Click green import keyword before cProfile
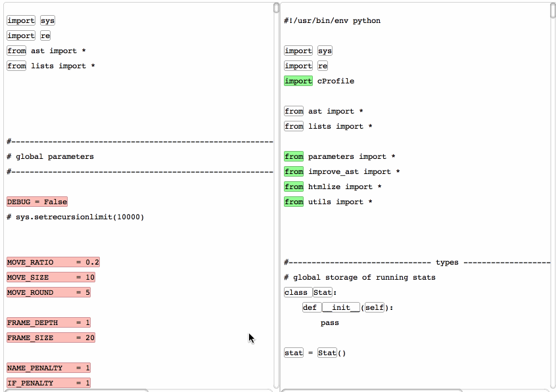The height and width of the screenshot is (392, 556). (x=298, y=81)
